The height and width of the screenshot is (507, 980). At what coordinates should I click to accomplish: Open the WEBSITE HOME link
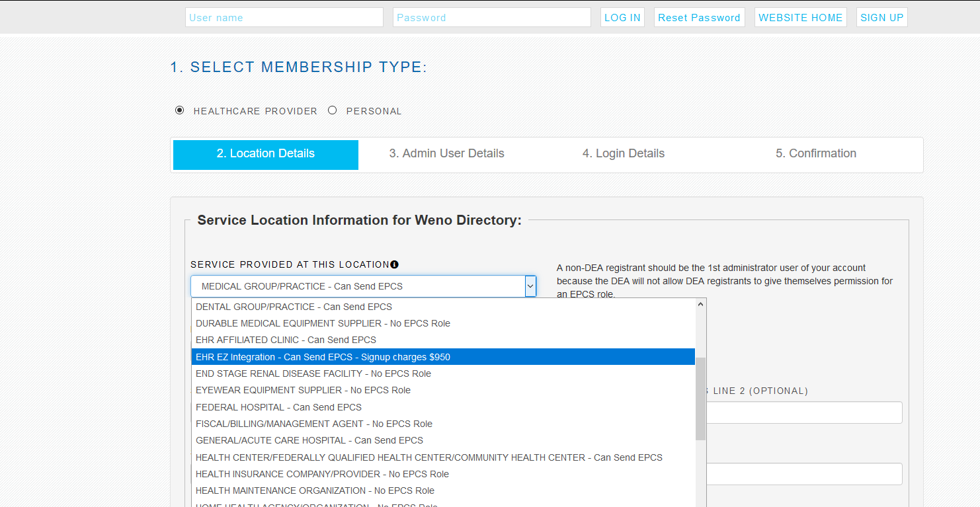[x=800, y=18]
